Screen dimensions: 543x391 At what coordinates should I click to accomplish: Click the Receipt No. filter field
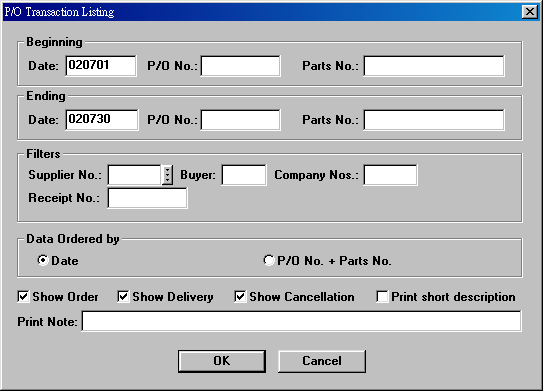coord(147,198)
